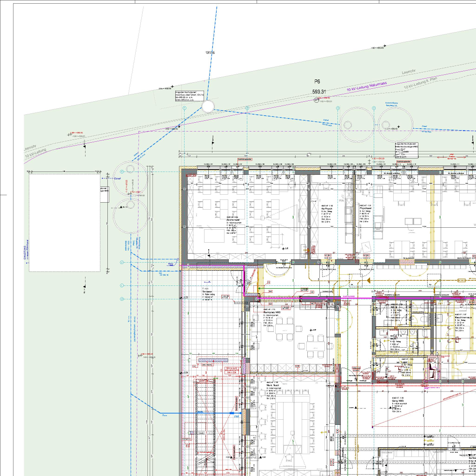The width and height of the screenshot is (476, 476).
Task: Click the P6 survey point marker
Action: tap(317, 99)
